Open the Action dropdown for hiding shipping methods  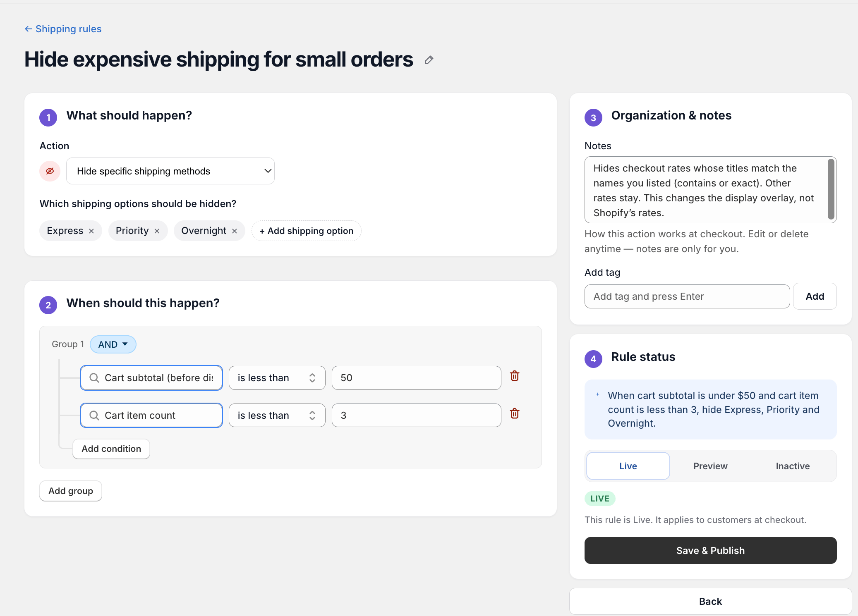(x=170, y=171)
